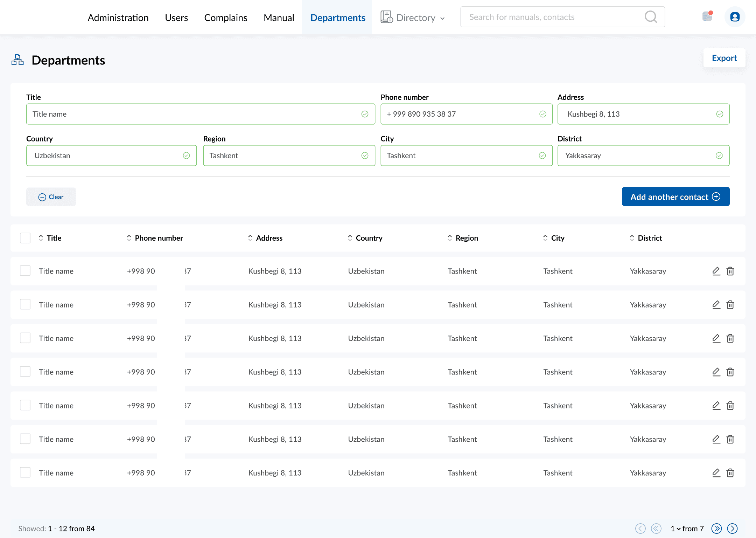Toggle the select-all checkbox in table header
The image size is (756, 538).
(x=25, y=238)
